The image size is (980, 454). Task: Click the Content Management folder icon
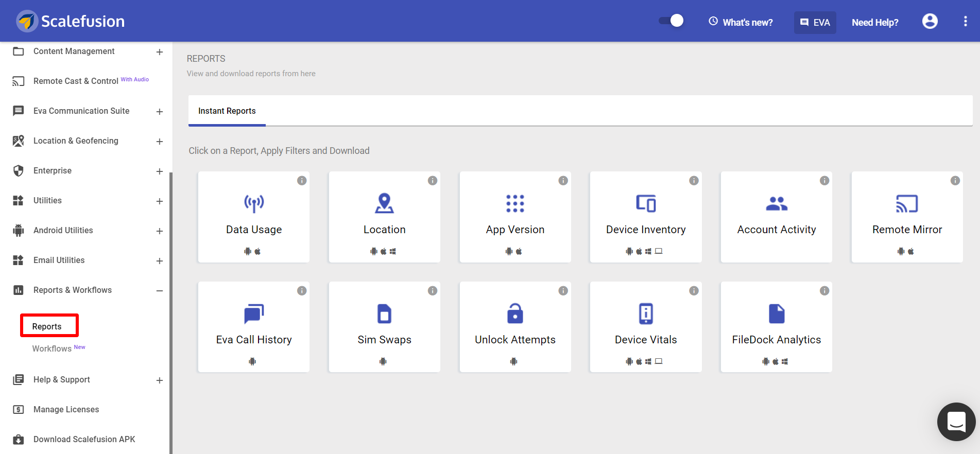coord(19,51)
